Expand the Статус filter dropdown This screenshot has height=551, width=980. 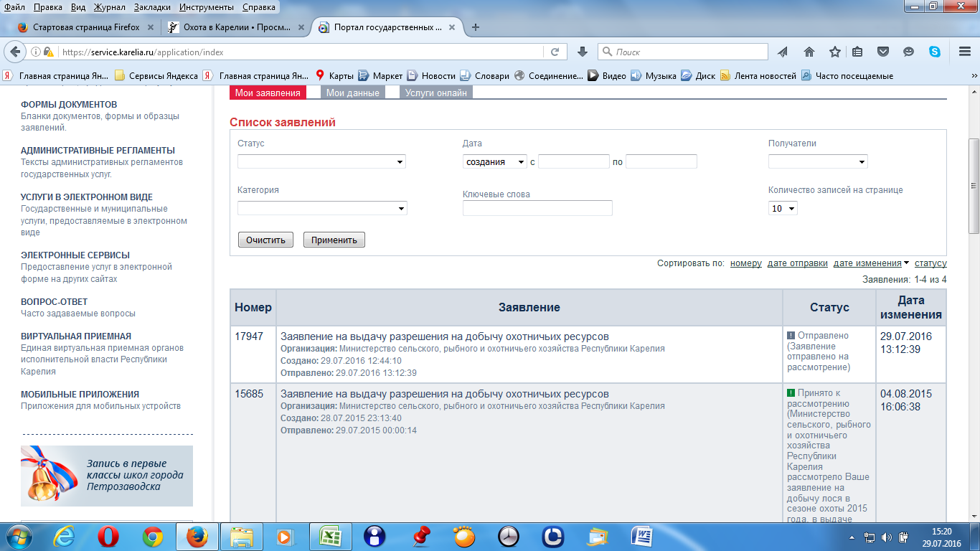click(x=321, y=162)
